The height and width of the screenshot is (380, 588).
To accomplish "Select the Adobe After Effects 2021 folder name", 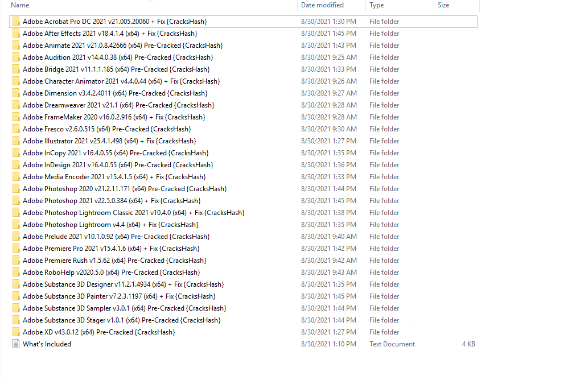I will 110,34.
